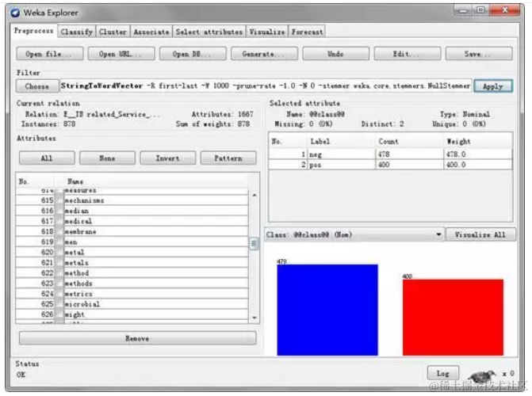Click the Open DB... button
532x396 pixels.
[x=193, y=54]
